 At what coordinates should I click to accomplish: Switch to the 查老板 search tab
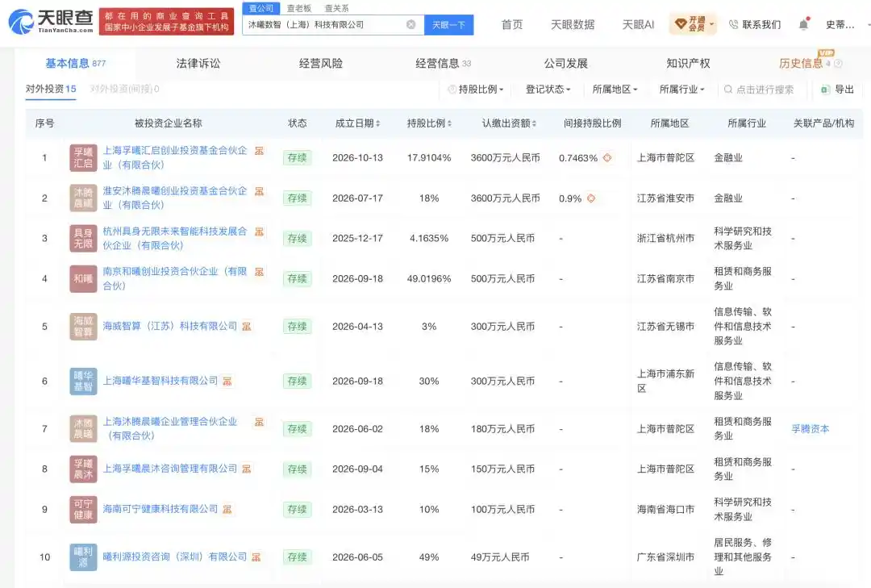299,8
